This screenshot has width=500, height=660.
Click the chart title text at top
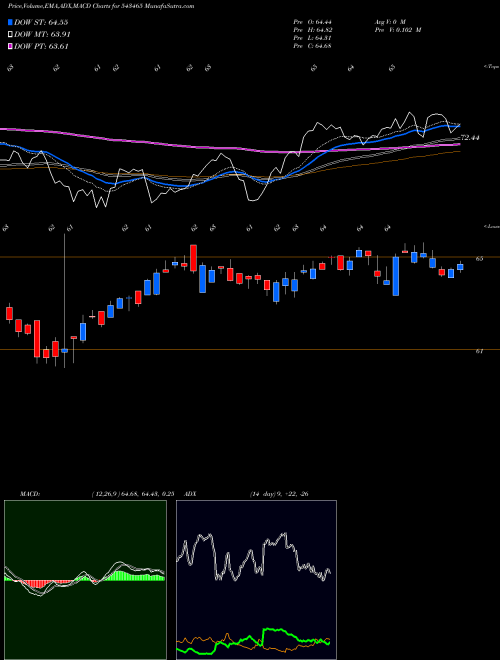pos(101,6)
